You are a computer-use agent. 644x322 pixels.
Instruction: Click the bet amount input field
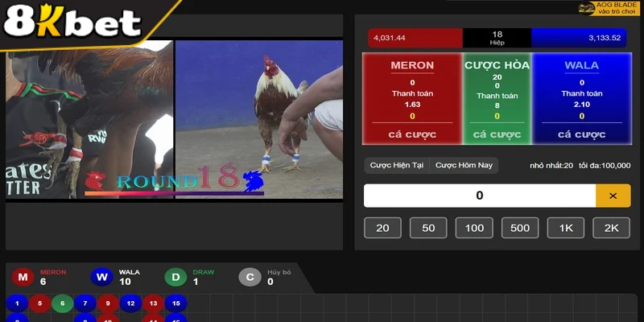click(x=479, y=196)
